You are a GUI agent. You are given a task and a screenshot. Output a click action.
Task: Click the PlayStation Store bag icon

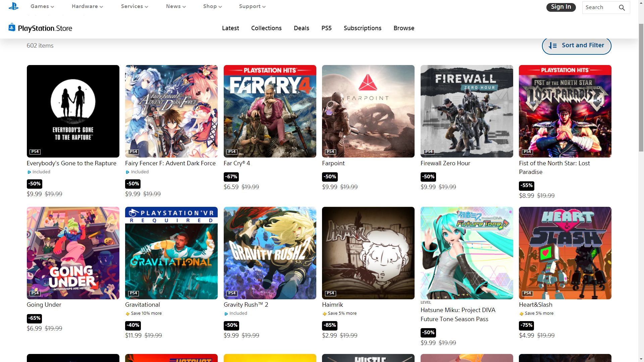tap(12, 27)
